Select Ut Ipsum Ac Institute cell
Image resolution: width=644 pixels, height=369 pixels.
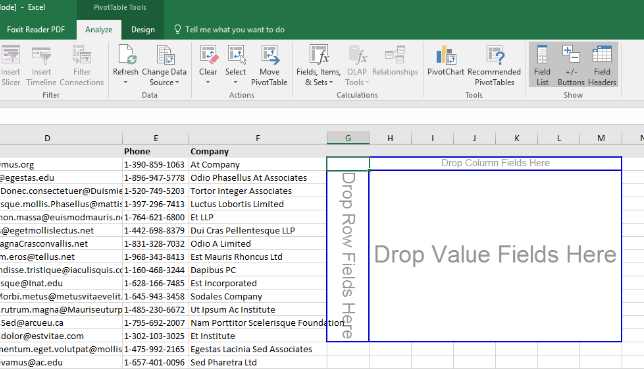click(258, 309)
